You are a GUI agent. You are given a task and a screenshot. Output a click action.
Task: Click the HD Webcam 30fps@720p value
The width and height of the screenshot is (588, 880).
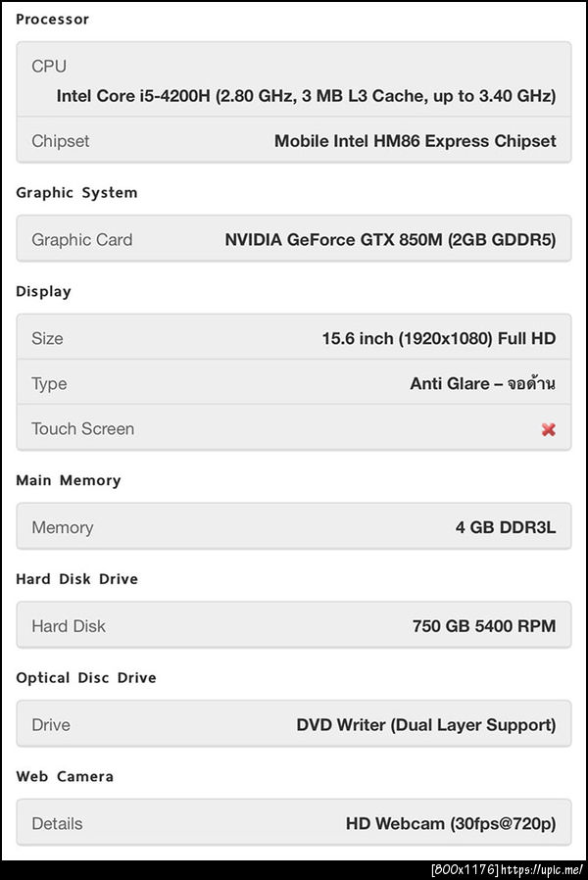point(450,824)
